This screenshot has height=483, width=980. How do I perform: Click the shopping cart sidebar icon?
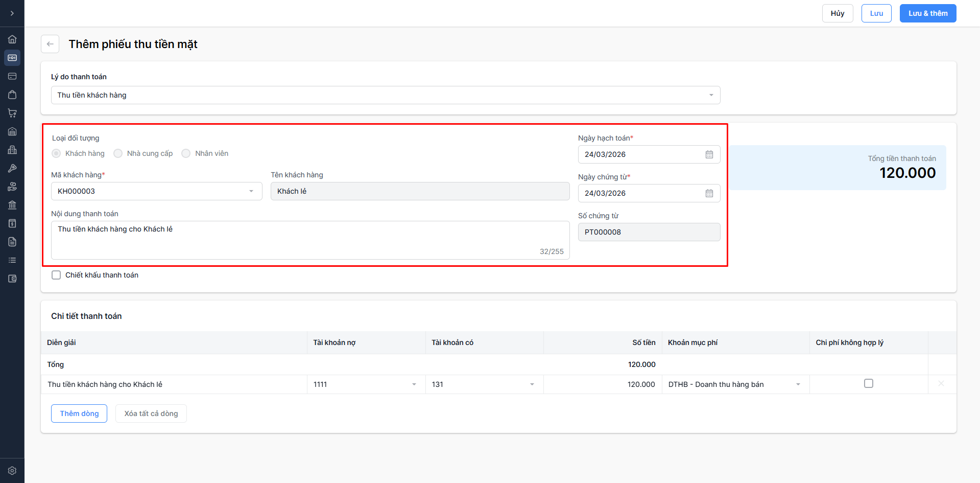[x=12, y=113]
